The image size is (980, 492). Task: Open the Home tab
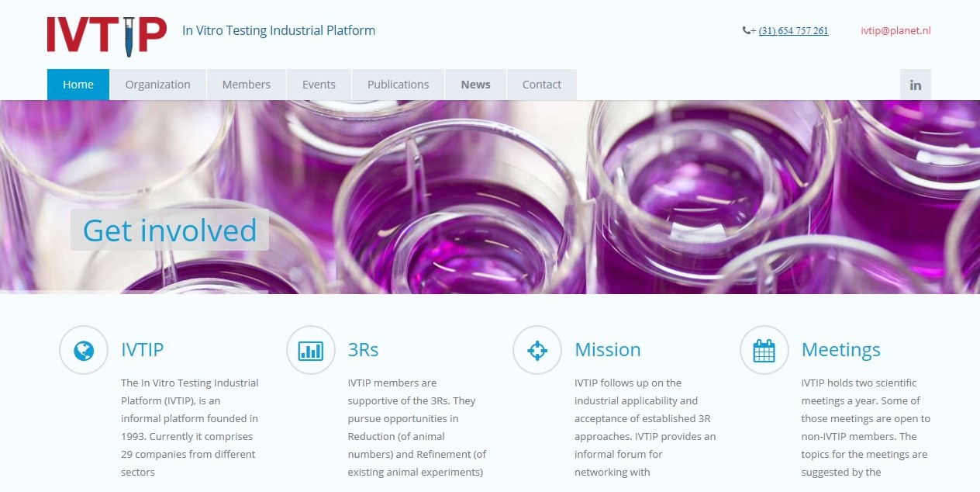pos(78,85)
